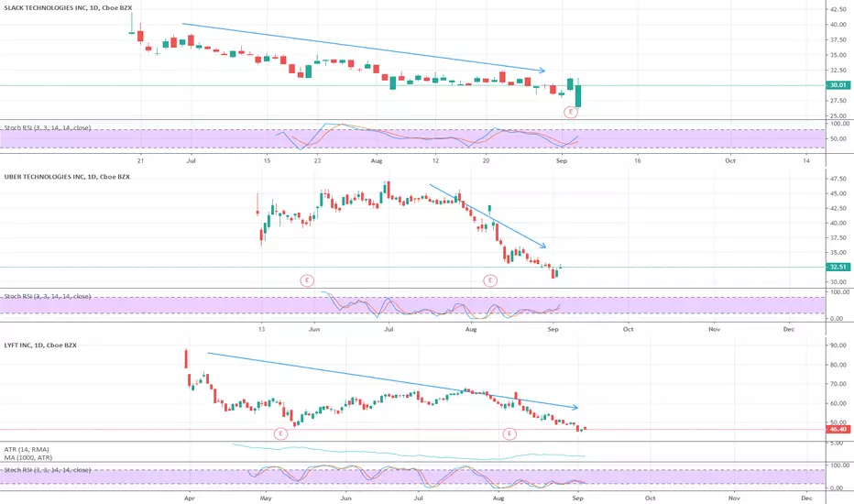This screenshot has height=504, width=854.
Task: Click the 16 label on Slack time axis
Action: coord(637,160)
